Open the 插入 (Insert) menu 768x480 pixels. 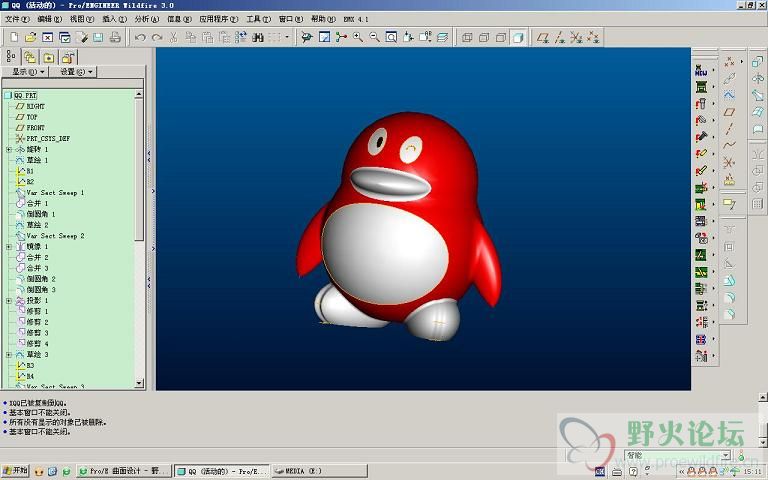pyautogui.click(x=114, y=19)
